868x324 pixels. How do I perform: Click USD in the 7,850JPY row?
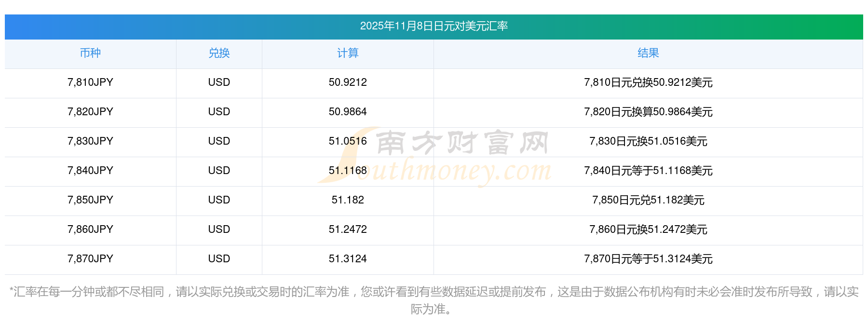(x=219, y=200)
